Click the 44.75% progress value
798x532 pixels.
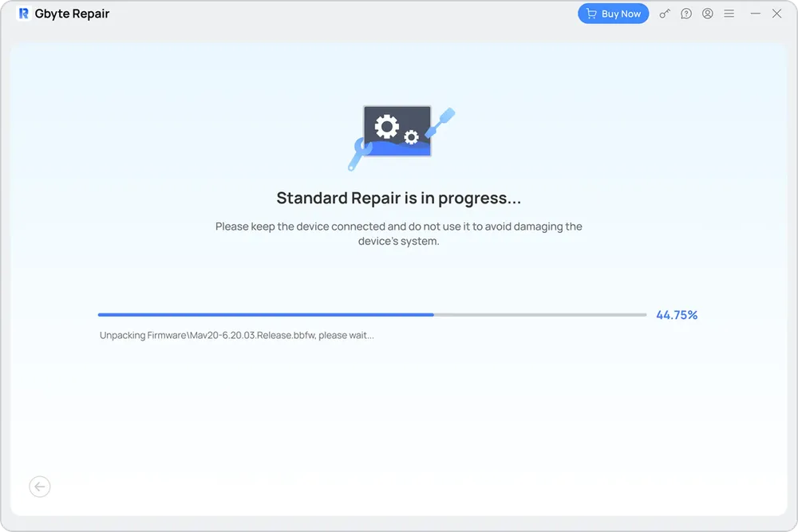(677, 315)
